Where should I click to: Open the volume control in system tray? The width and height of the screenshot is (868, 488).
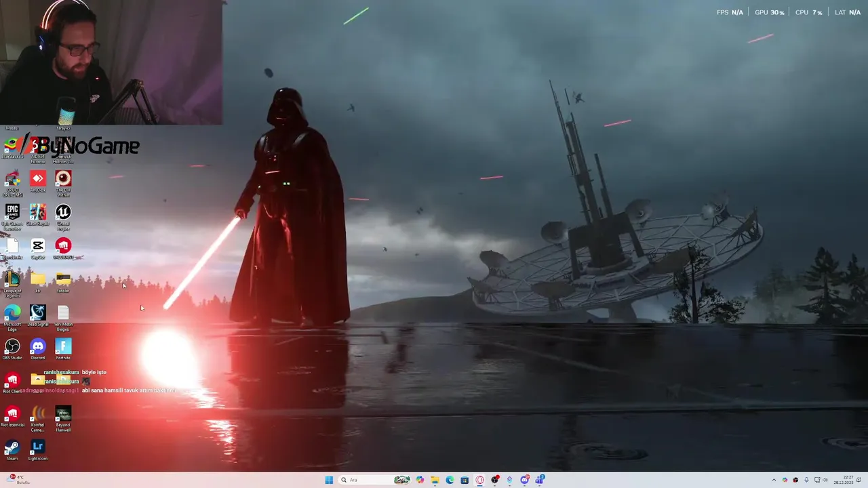(825, 480)
